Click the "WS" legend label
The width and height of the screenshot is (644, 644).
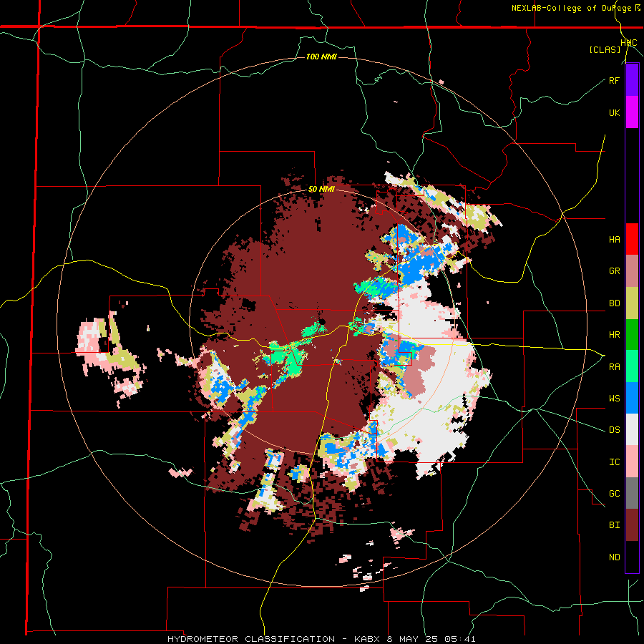pos(614,399)
